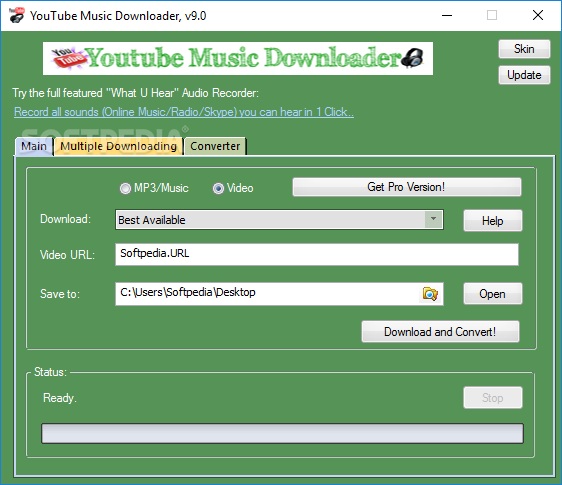Open the Download quality dropdown arrow
This screenshot has height=485, width=562.
tap(433, 219)
